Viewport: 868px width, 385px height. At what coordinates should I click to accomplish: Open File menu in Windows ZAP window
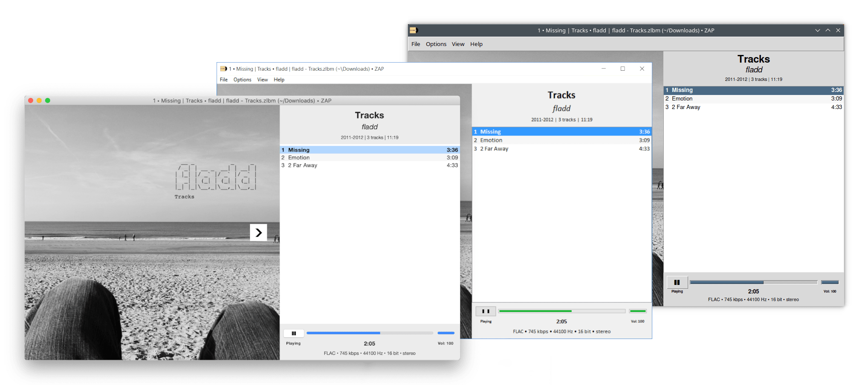pos(224,80)
